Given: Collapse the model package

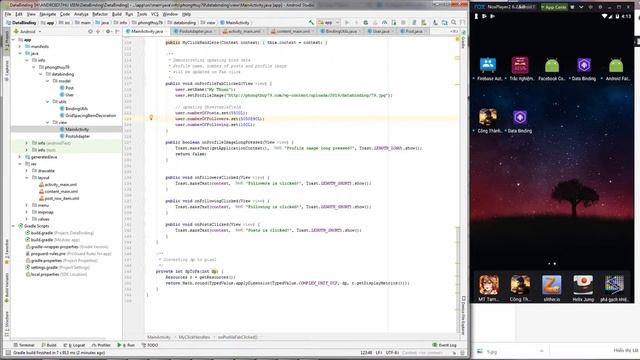Looking at the screenshot, I should (x=47, y=81).
